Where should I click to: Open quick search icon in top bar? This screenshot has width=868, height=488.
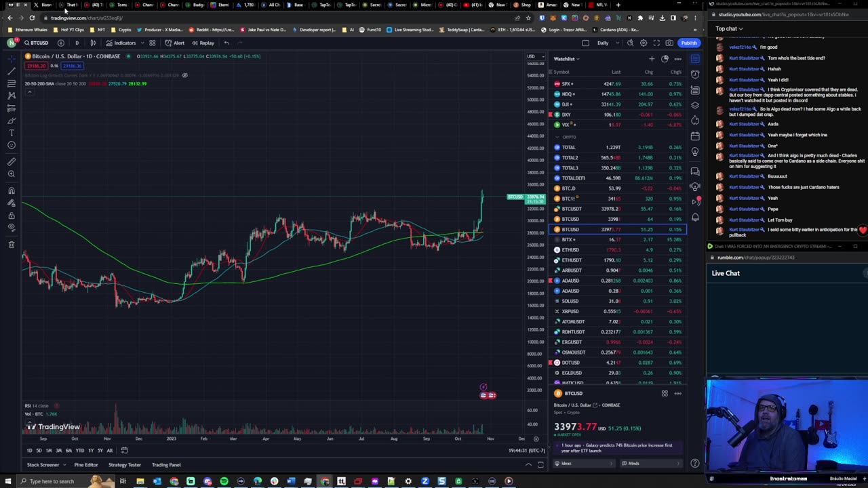[x=630, y=43]
